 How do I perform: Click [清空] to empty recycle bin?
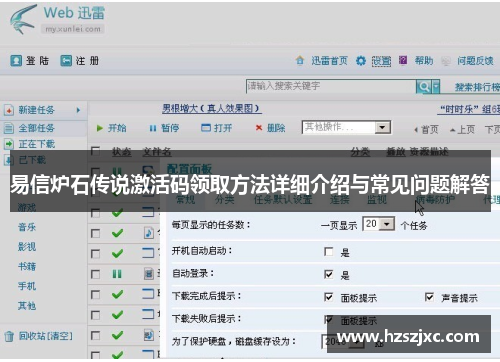click(x=59, y=336)
